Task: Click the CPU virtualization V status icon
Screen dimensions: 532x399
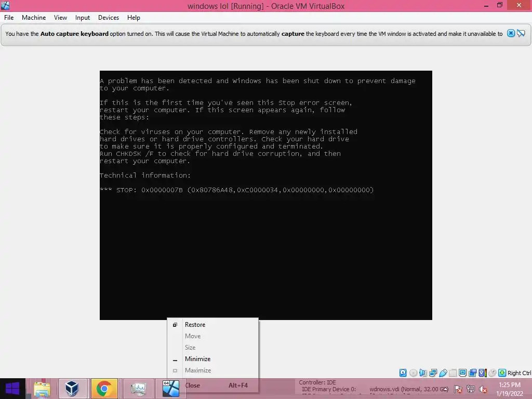Action: click(483, 373)
